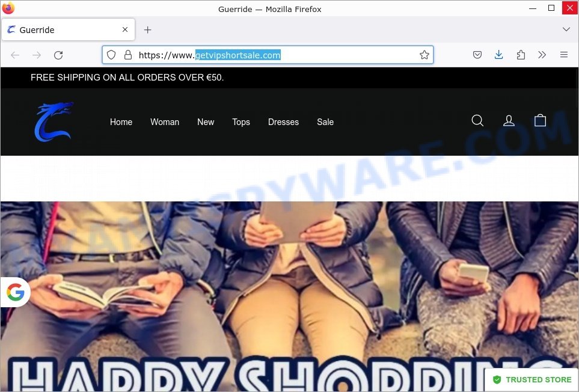The height and width of the screenshot is (392, 579).
Task: Click the Google badge on the left
Action: click(15, 292)
